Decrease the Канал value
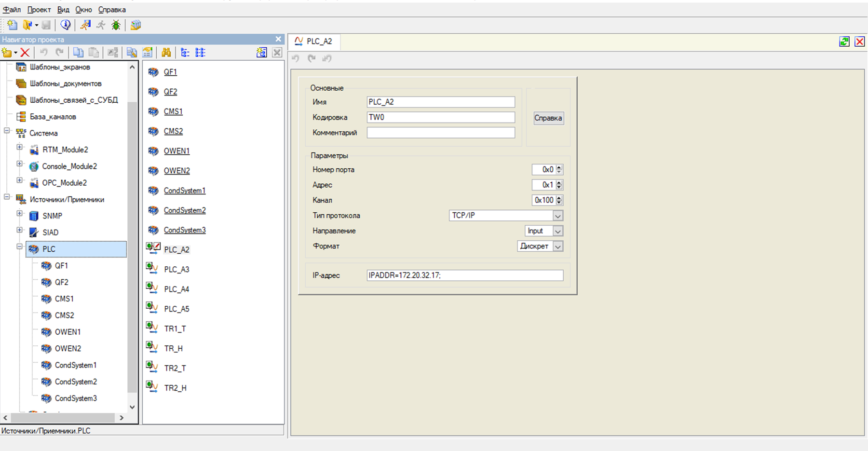Viewport: 868px width, 451px height. click(x=559, y=203)
